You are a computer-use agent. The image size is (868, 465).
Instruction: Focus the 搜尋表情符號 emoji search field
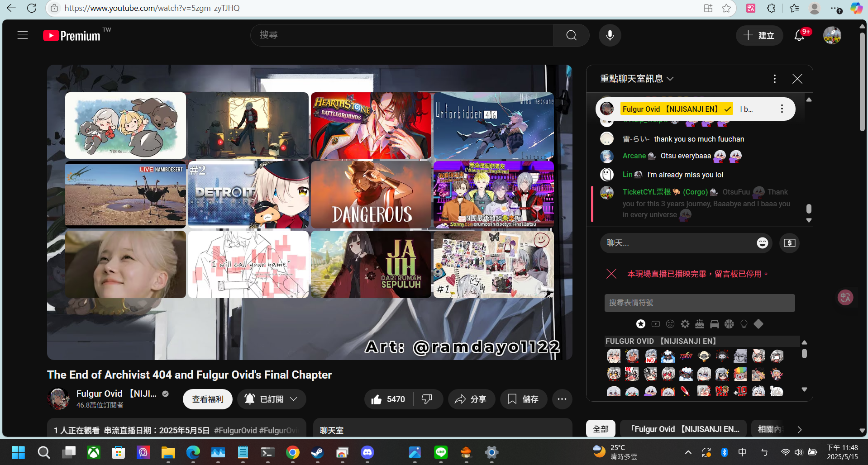pos(700,303)
